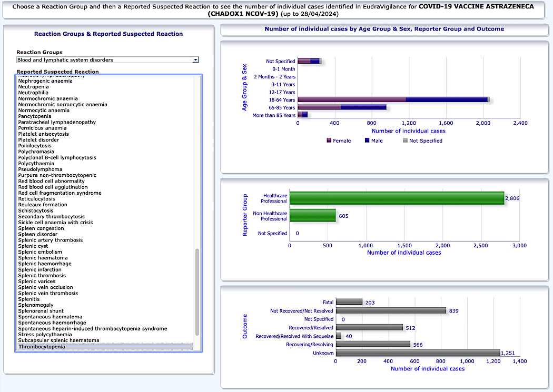553x392 pixels.
Task: Click the Unknown outcome bar
Action: 418,353
